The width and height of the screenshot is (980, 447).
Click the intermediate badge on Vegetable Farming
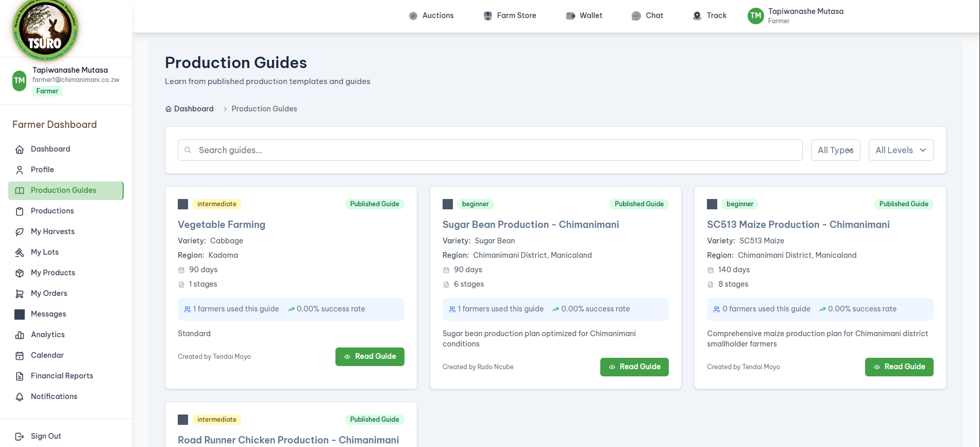coord(217,204)
